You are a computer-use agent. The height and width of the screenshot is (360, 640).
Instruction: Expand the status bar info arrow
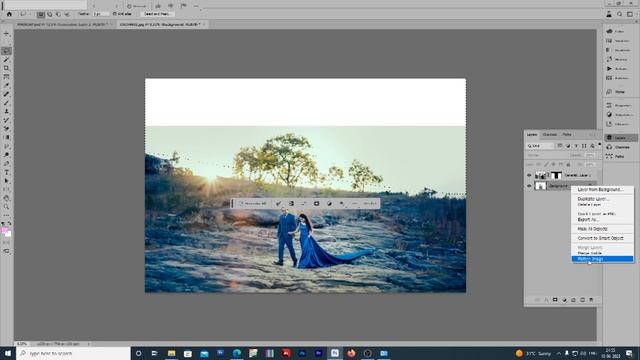[89, 344]
